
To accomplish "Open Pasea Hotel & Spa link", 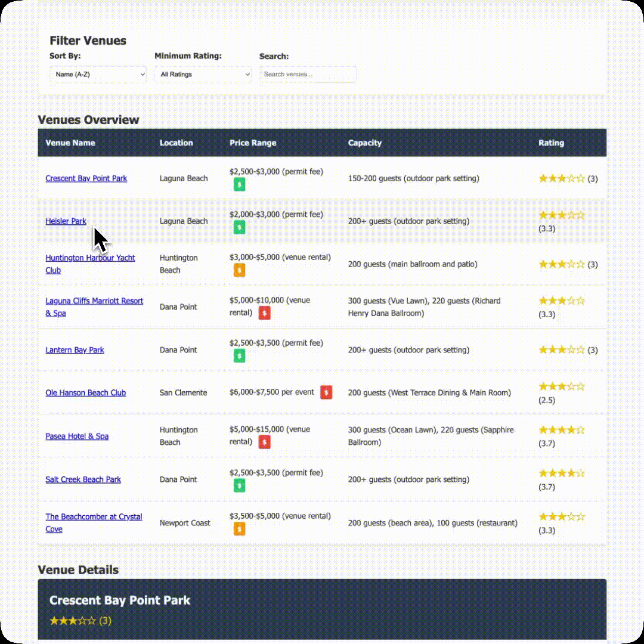I will point(77,436).
